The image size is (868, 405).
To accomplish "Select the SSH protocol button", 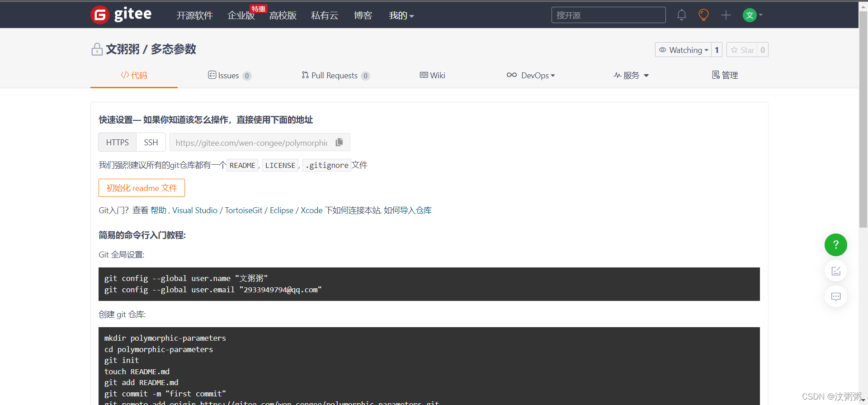I will pos(151,142).
